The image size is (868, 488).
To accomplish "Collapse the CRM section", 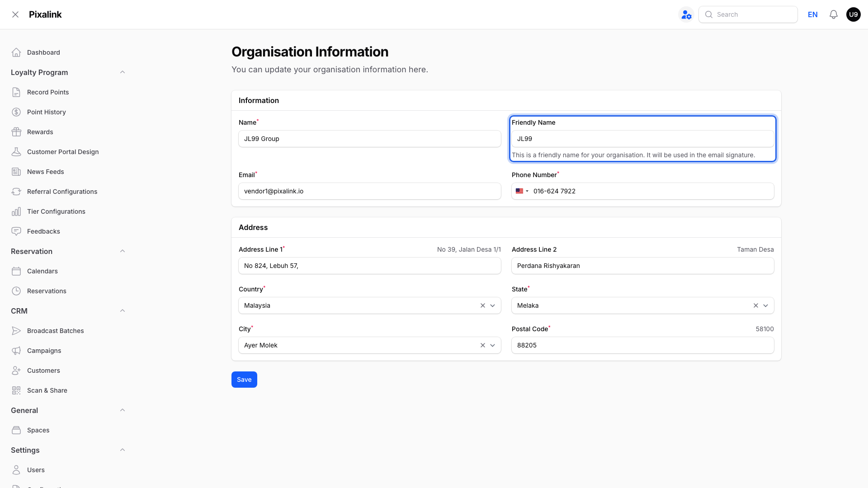I will point(123,311).
